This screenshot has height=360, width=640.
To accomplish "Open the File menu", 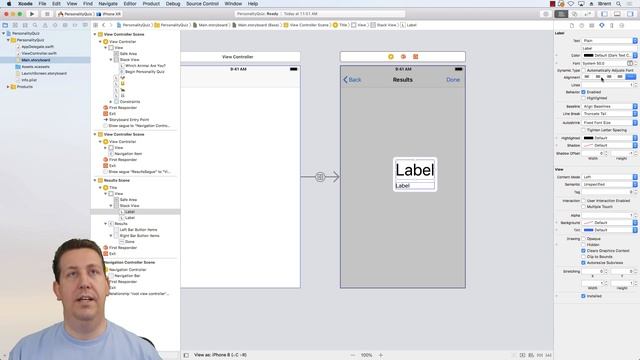I will 42,4.
